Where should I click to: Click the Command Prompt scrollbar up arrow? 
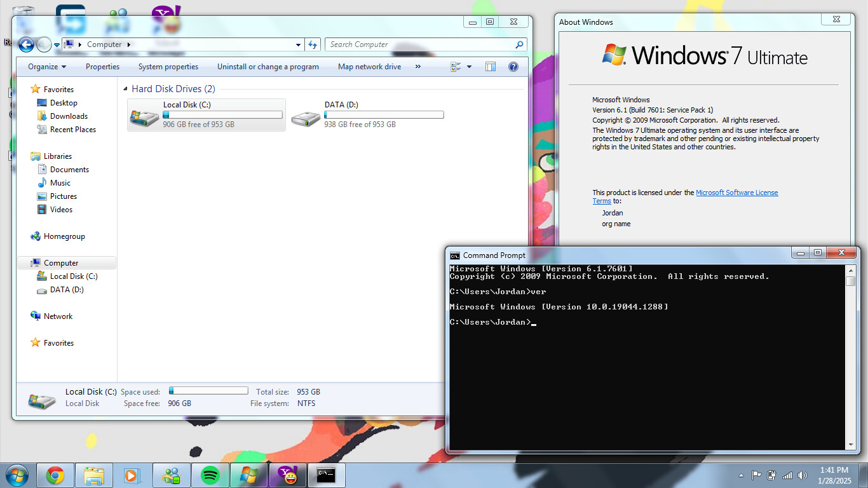click(851, 270)
